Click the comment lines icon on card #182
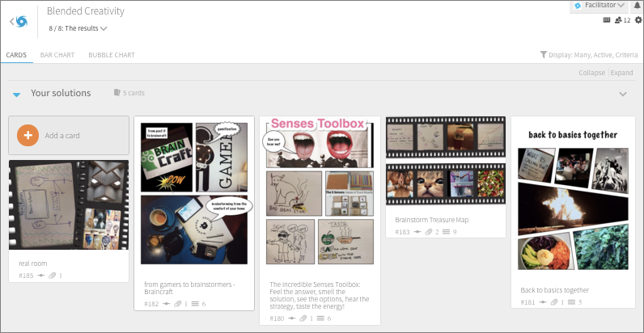Image resolution: width=644 pixels, height=333 pixels. [x=195, y=304]
